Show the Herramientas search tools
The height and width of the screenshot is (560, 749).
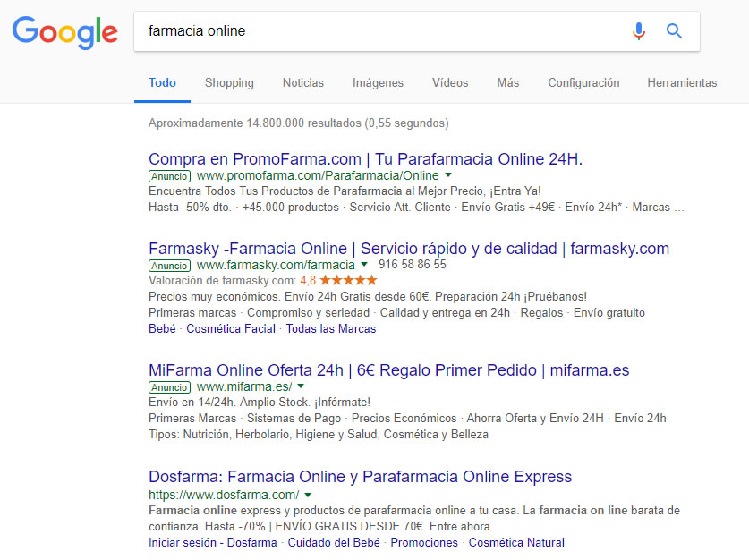click(x=682, y=82)
